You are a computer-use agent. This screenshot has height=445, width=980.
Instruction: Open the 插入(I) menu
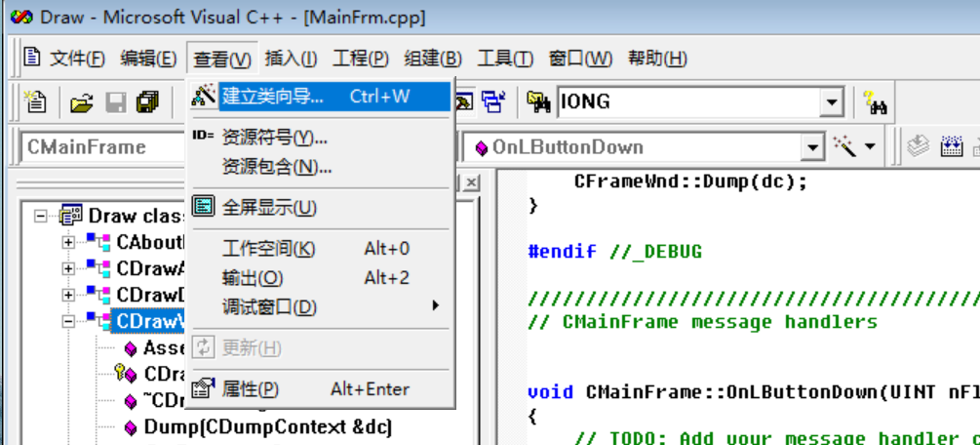pyautogui.click(x=291, y=59)
